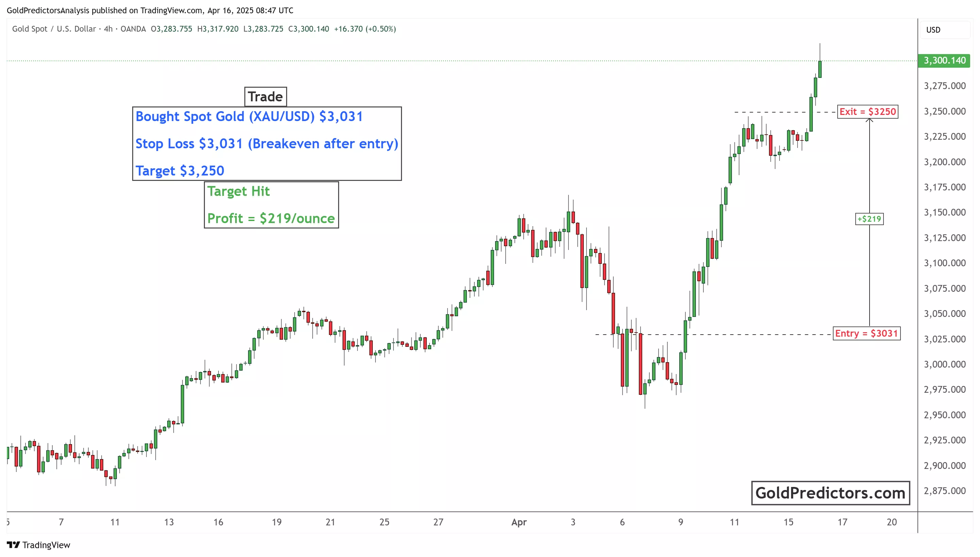Click the Gold Spot / U.S. Dollar symbol title
980x557 pixels.
[54, 29]
